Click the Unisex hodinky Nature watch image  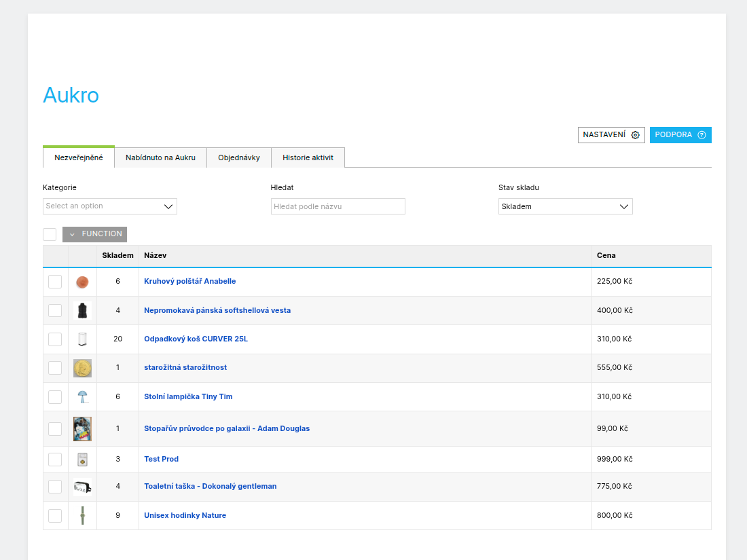pos(82,516)
